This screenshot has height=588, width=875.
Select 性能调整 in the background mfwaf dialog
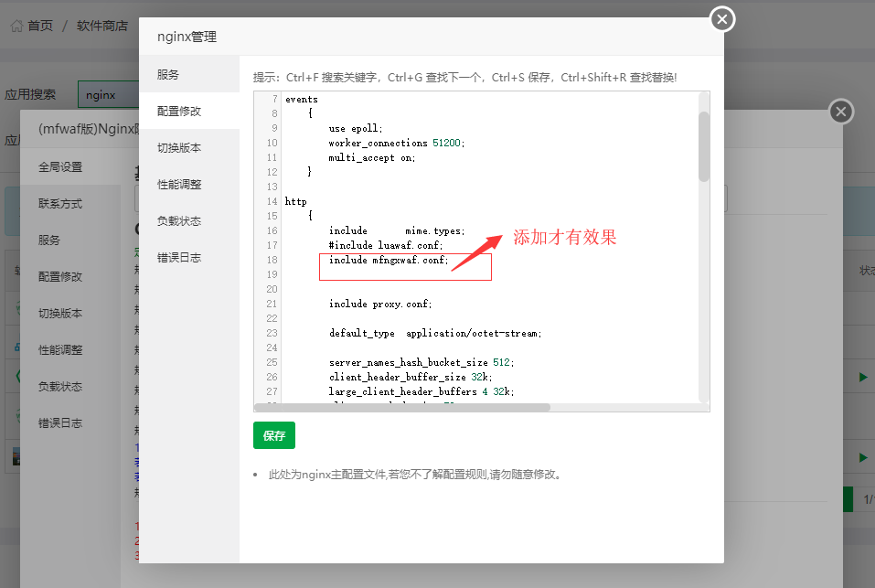tap(70, 350)
